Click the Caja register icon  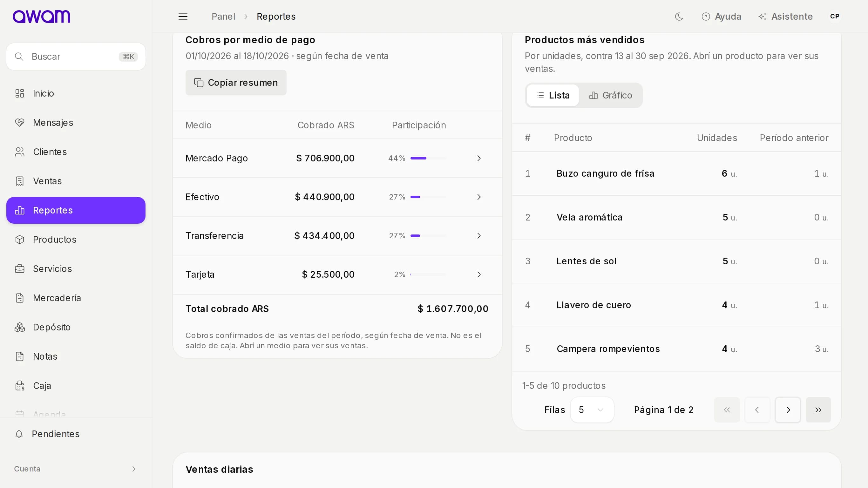tap(20, 386)
